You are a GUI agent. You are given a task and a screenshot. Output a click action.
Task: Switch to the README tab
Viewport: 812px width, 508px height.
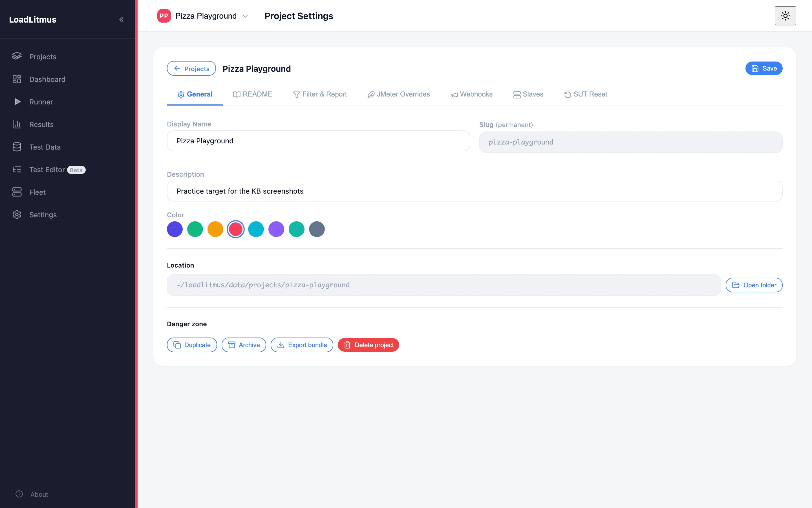point(253,95)
